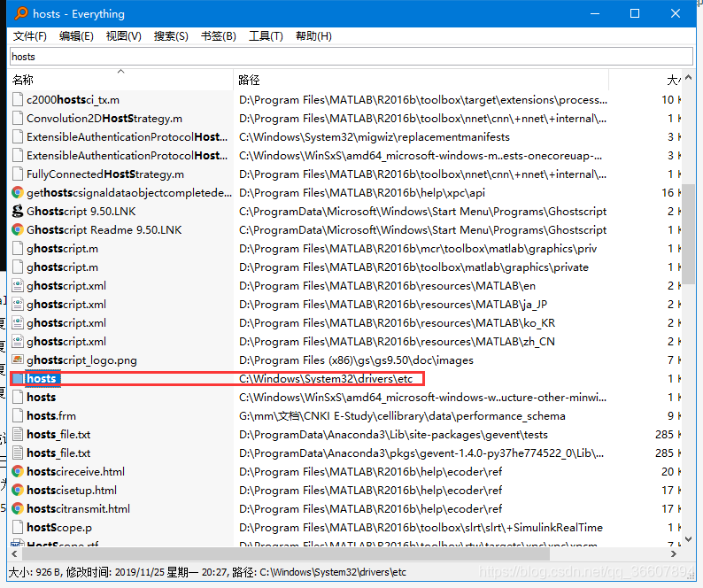This screenshot has width=703, height=588.
Task: Click Ghostscript 9.50.LNK shortcut icon
Action: (x=18, y=212)
